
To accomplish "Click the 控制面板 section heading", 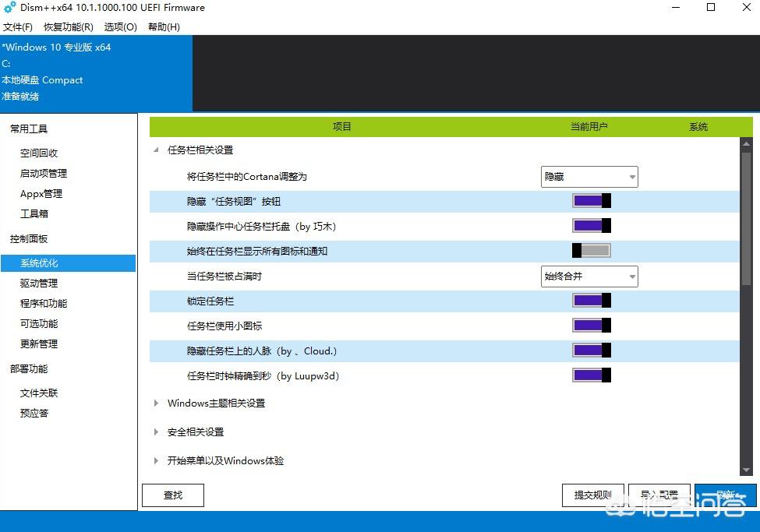I will pos(29,239).
